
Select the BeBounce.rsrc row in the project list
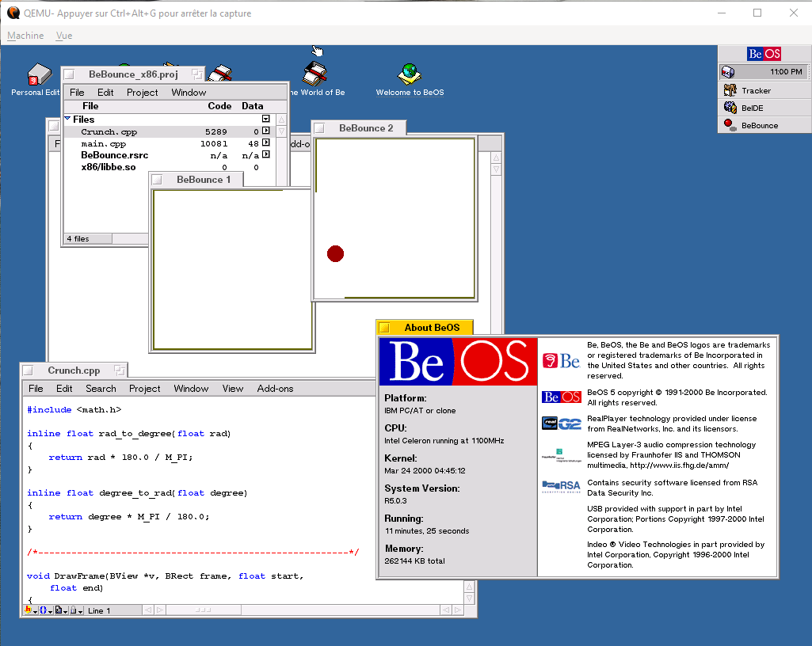(x=170, y=155)
